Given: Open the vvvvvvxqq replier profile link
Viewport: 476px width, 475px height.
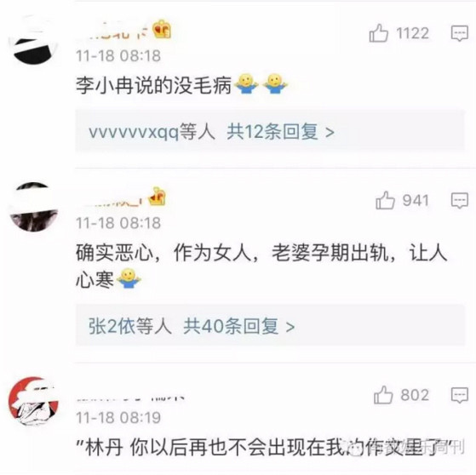Looking at the screenshot, I should 134,133.
